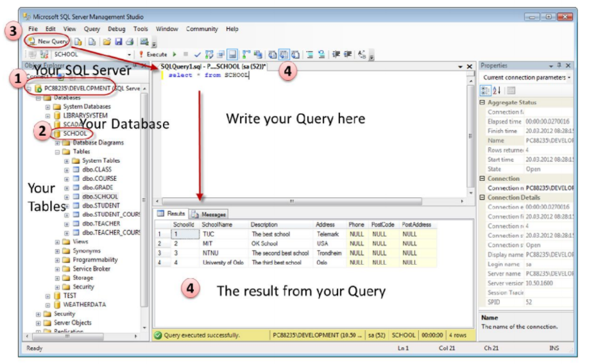Collapse the Tables folder
Image resolution: width=589 pixels, height=364 pixels.
57,152
